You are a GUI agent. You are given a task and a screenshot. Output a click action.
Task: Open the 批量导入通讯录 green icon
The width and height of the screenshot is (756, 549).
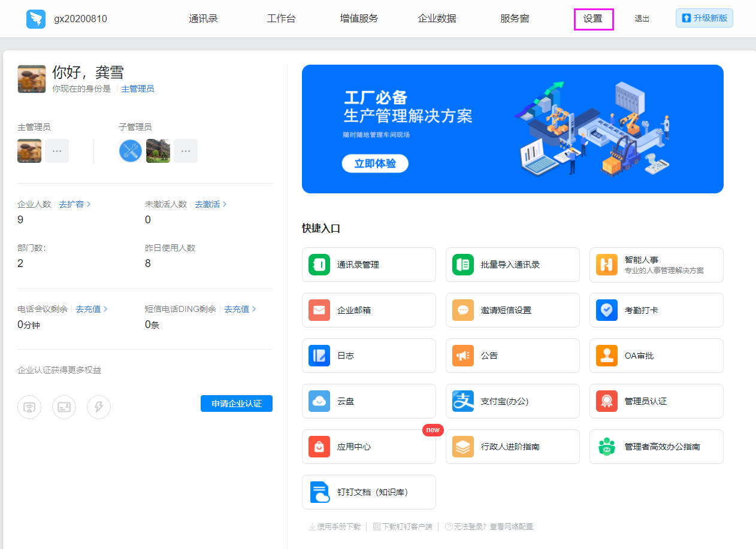463,265
